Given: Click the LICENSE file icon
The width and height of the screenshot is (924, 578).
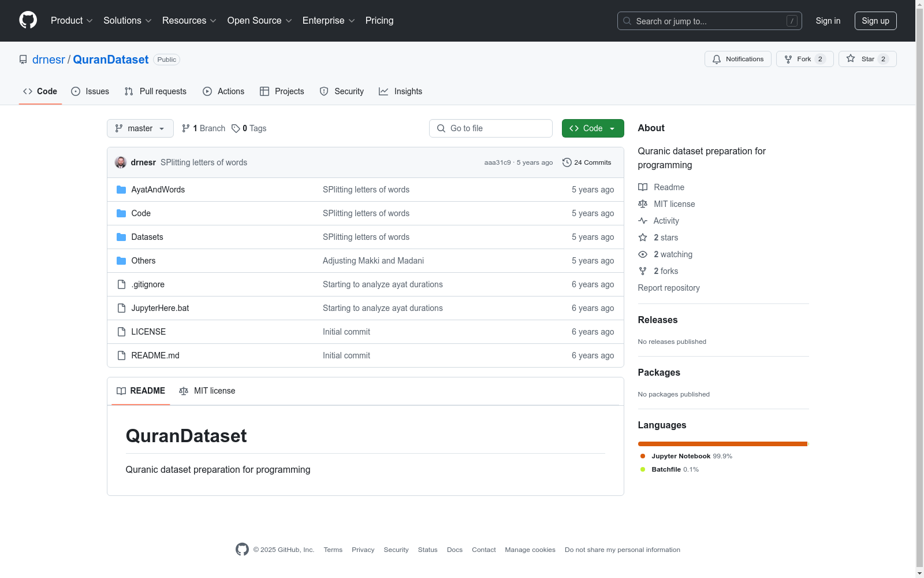Looking at the screenshot, I should point(121,332).
